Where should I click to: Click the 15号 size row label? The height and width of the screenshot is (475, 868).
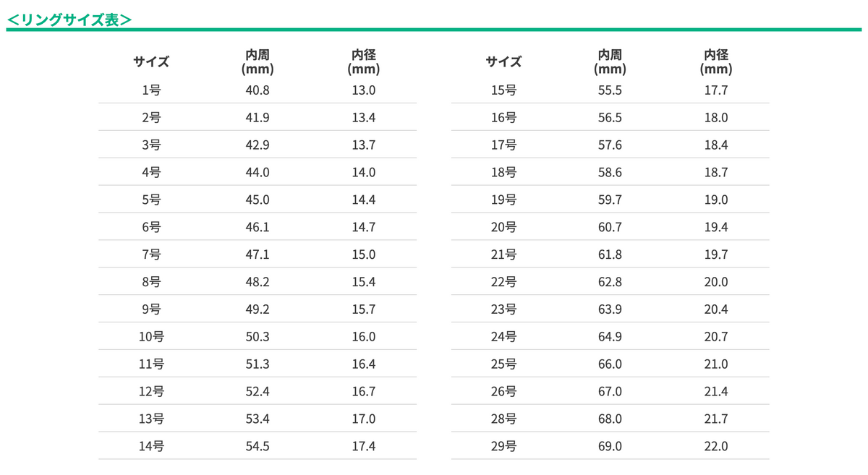(x=503, y=90)
